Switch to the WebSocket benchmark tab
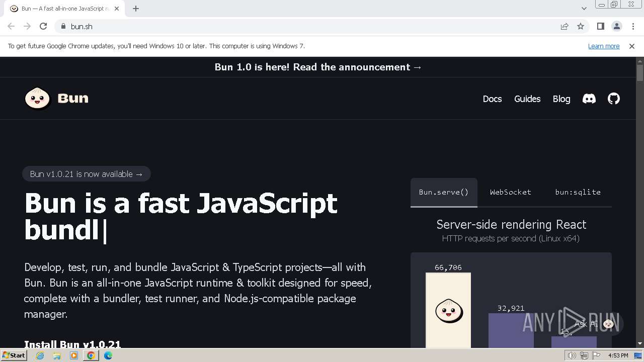The image size is (644, 362). (x=511, y=192)
